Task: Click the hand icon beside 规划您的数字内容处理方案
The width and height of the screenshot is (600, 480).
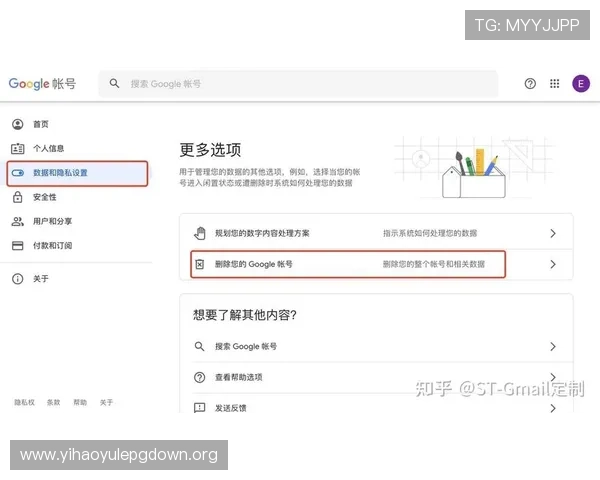Action: 200,233
